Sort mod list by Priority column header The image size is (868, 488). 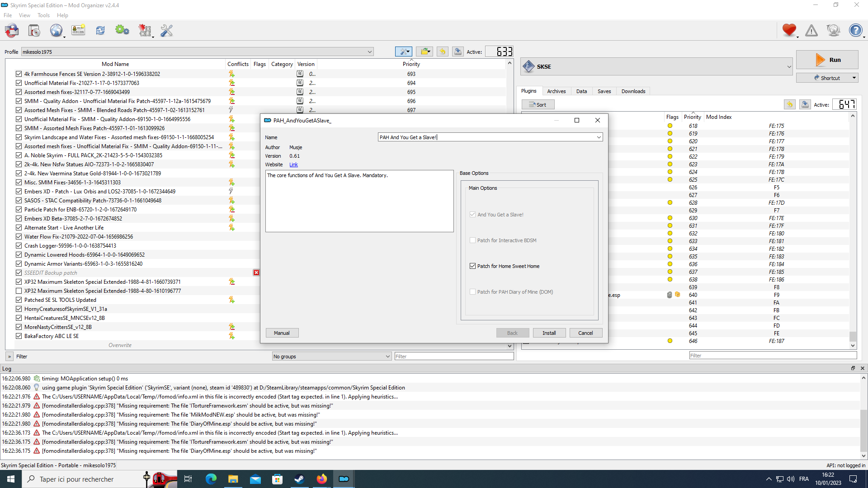click(x=411, y=64)
